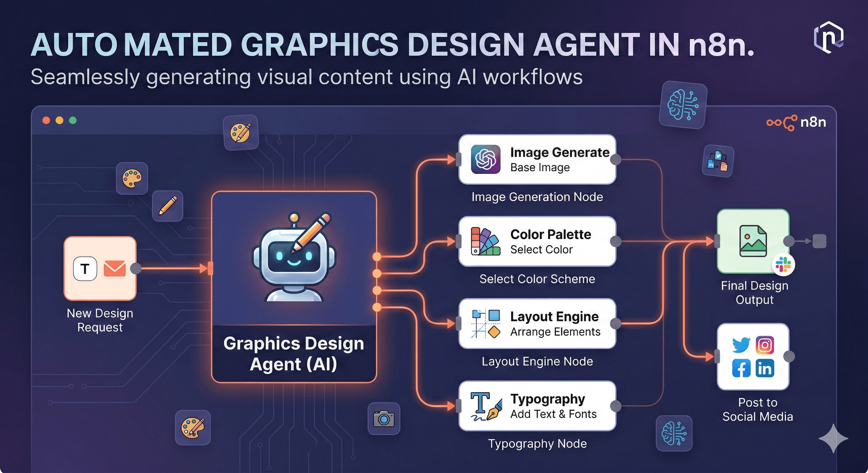The width and height of the screenshot is (868, 473).
Task: Click the green dot in the window title bar
Action: 73,120
